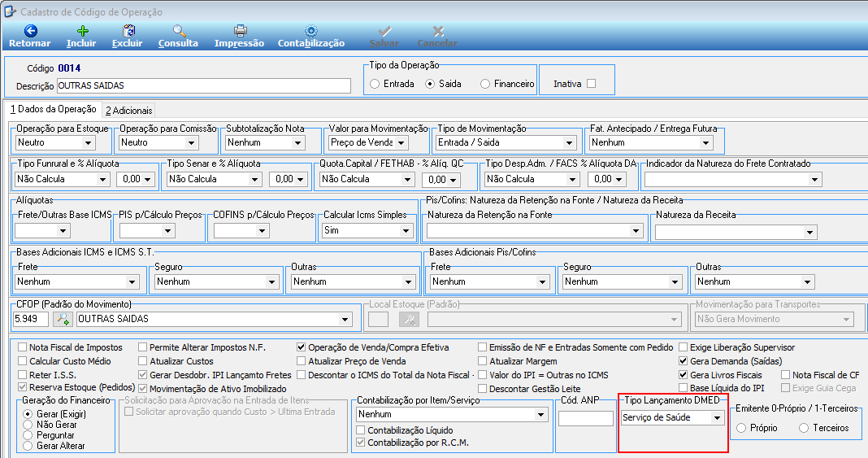Click the Salvar checkmark icon
This screenshot has width=868, height=458.
[384, 31]
